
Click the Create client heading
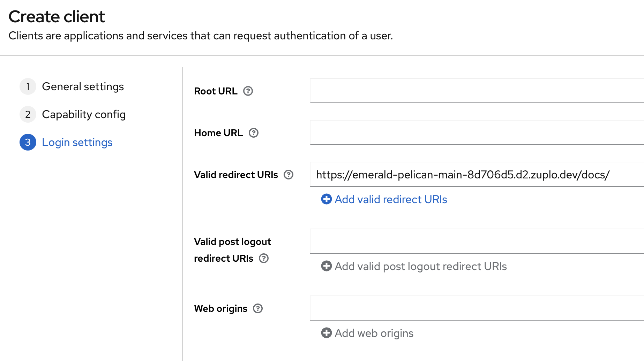(x=57, y=17)
